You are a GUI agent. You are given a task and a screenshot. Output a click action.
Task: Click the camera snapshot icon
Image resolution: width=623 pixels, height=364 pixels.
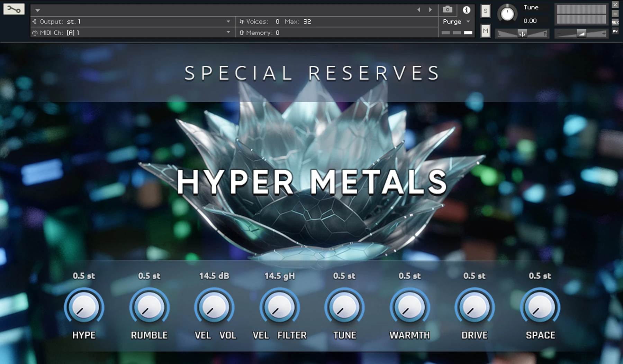pyautogui.click(x=447, y=10)
